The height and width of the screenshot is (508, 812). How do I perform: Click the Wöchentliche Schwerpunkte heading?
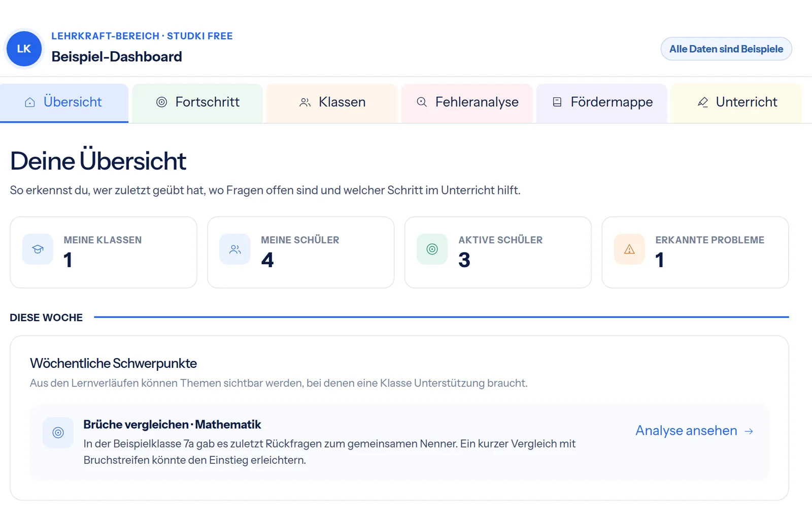(x=113, y=363)
